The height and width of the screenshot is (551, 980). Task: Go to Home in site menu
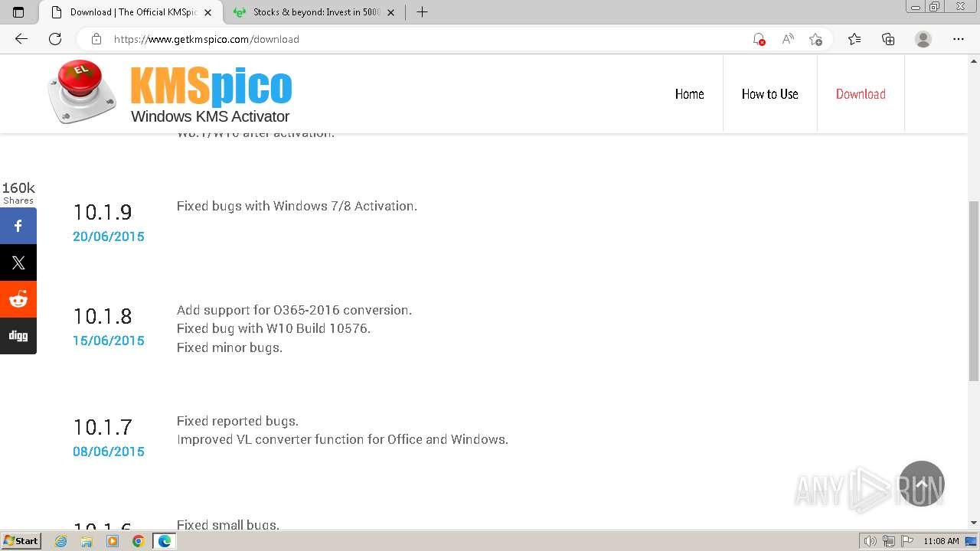point(689,94)
